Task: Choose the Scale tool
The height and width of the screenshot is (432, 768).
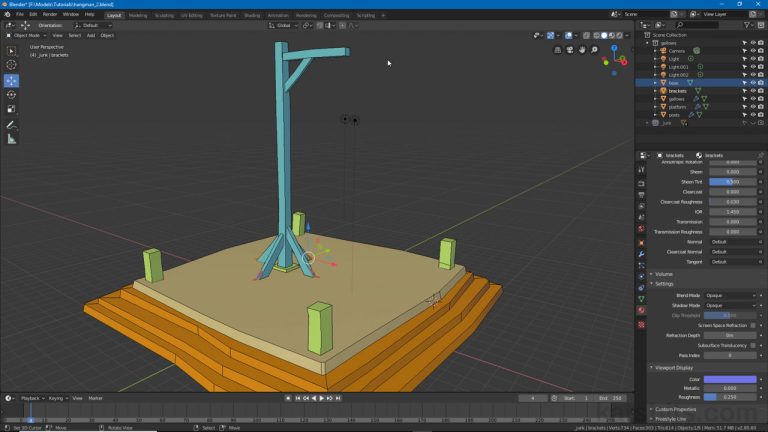Action: coord(12,109)
